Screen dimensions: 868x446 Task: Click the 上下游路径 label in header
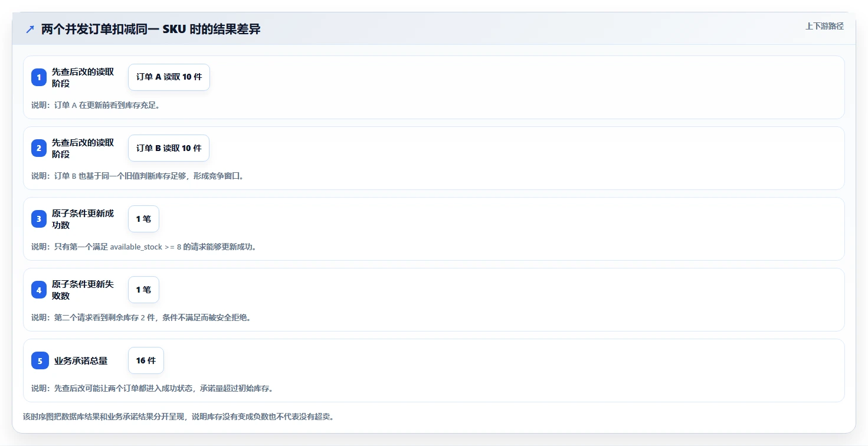click(824, 26)
